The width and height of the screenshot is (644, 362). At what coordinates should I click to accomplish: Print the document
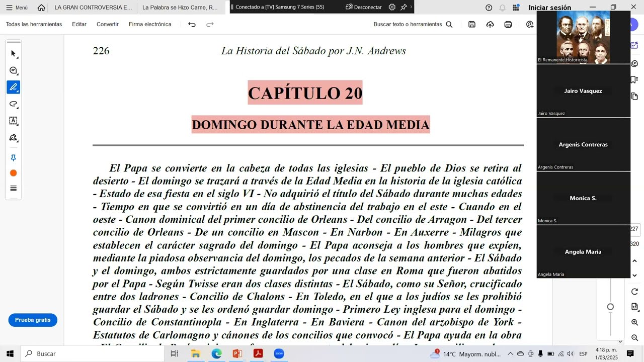coord(508,24)
